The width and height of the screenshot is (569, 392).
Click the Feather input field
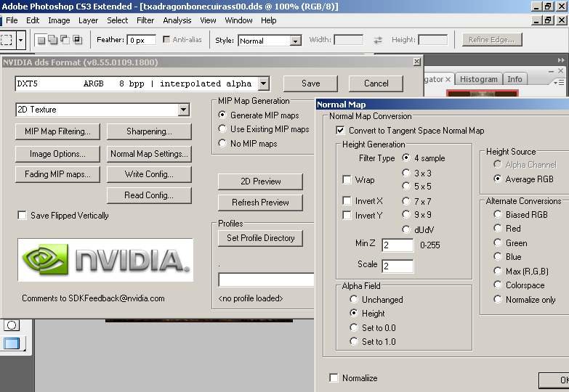click(142, 40)
